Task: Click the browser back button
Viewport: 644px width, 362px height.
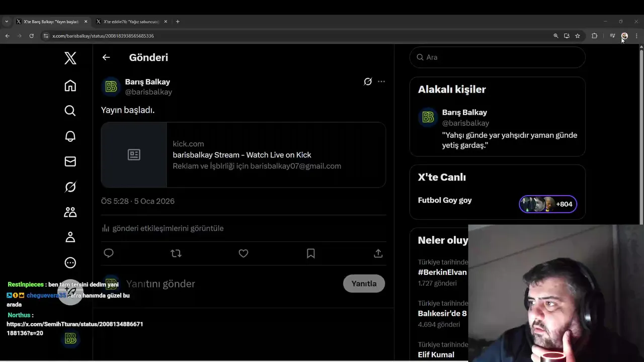Action: (x=7, y=36)
